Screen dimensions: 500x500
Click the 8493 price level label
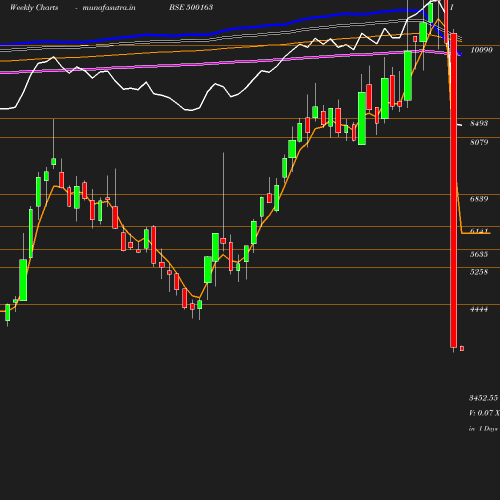point(479,123)
